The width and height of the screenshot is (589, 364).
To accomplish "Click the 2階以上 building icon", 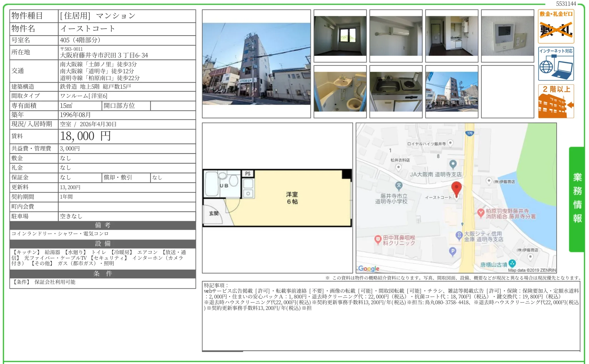I will click(556, 102).
